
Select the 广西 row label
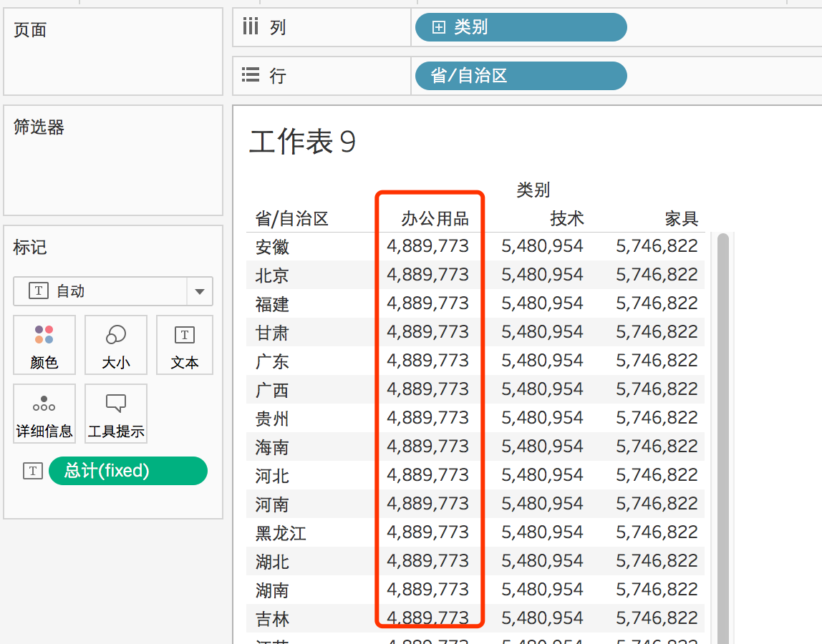coord(272,390)
